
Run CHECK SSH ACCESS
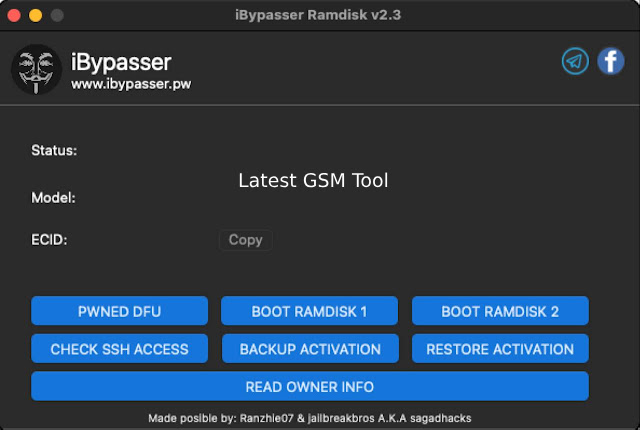click(x=120, y=349)
